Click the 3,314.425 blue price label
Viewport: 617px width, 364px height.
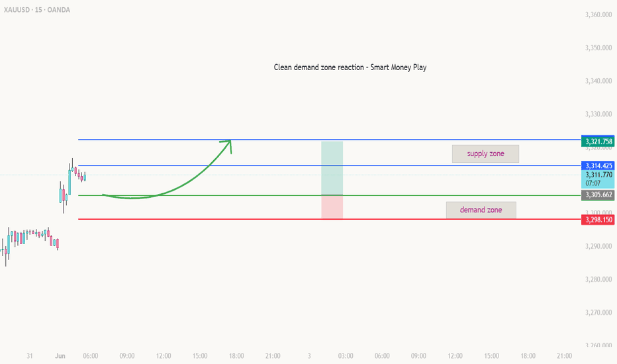click(x=598, y=165)
